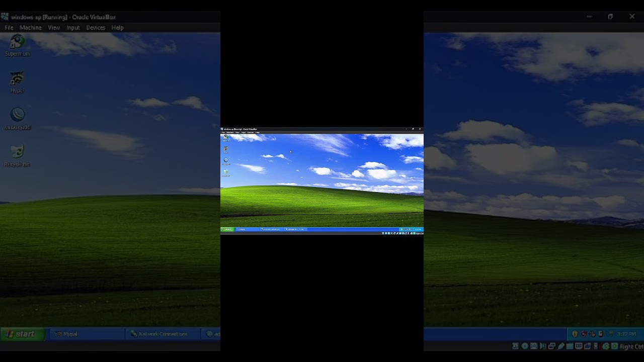Open the Machine menu in VirtualBox
This screenshot has width=644, height=362.
(31, 28)
